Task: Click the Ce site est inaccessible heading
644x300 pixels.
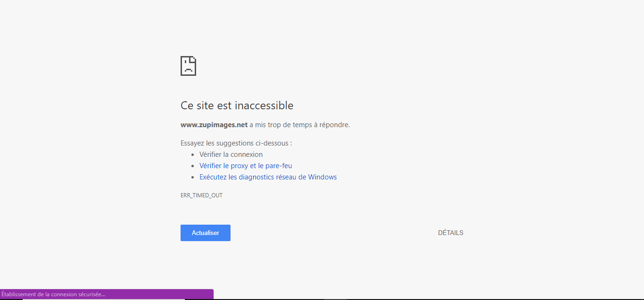Action: (x=237, y=105)
